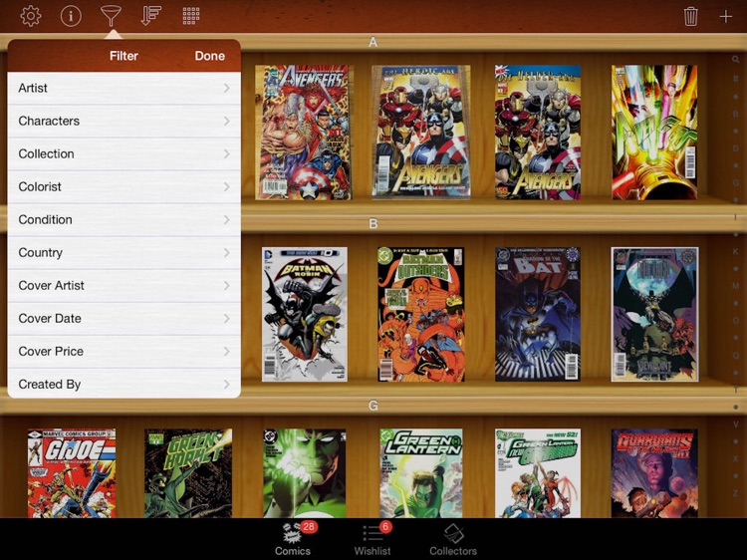Jump to letter Q in index bar

[x=736, y=355]
